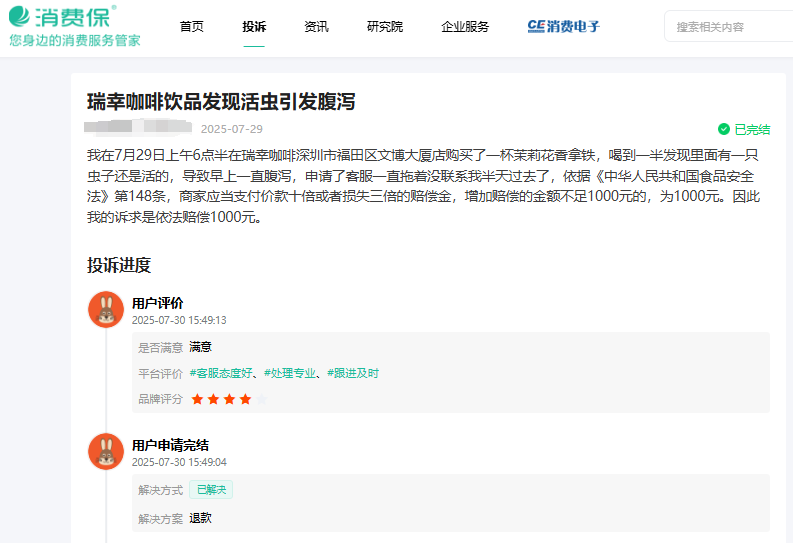This screenshot has width=793, height=543.
Task: Click the fourth brand rating star
Action: click(245, 399)
